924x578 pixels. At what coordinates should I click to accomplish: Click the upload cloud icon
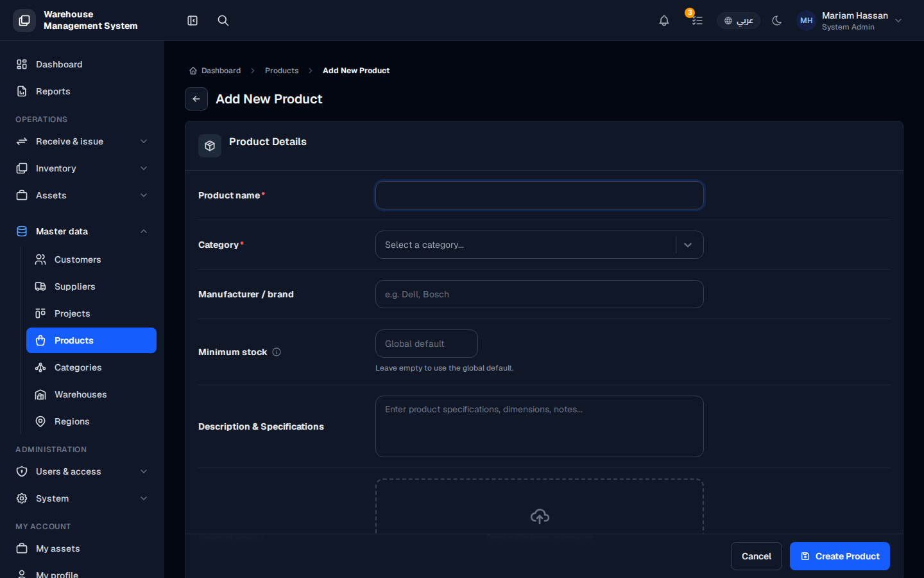coord(540,516)
